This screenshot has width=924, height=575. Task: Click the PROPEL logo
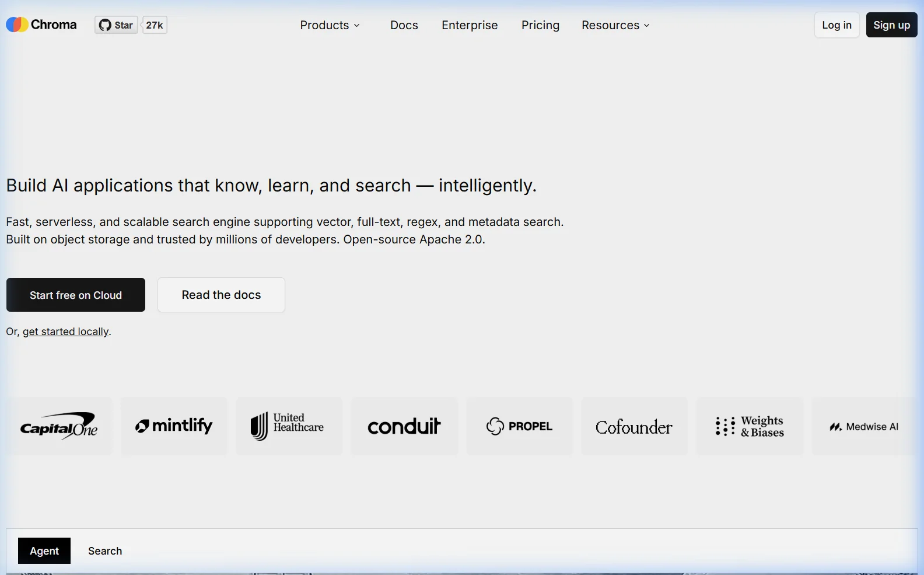point(519,426)
